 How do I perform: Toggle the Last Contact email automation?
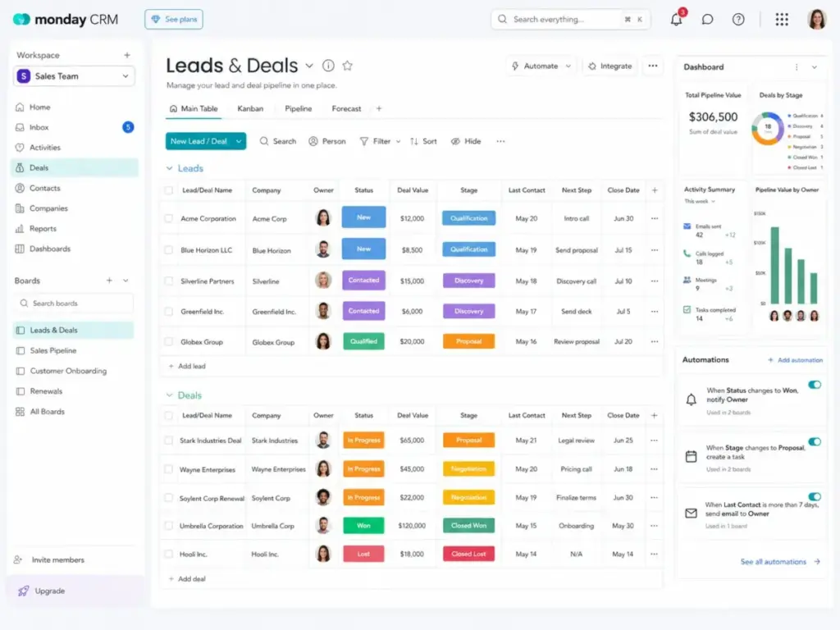pos(815,496)
